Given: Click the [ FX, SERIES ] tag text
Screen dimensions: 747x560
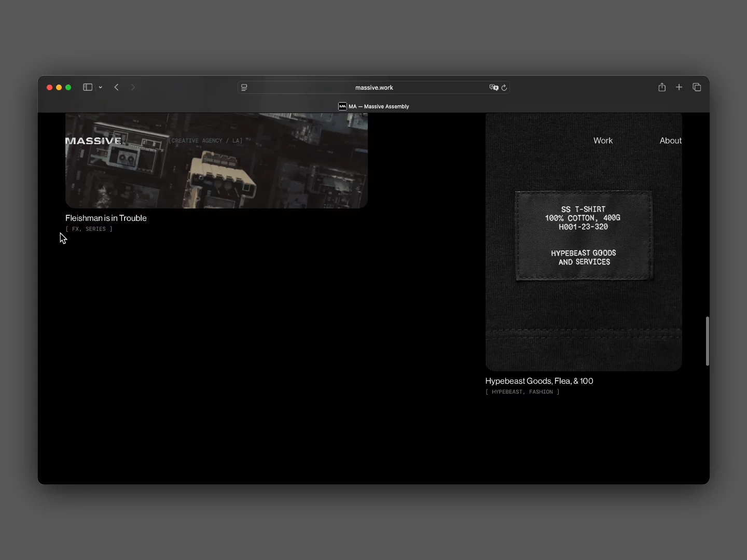Looking at the screenshot, I should [89, 229].
